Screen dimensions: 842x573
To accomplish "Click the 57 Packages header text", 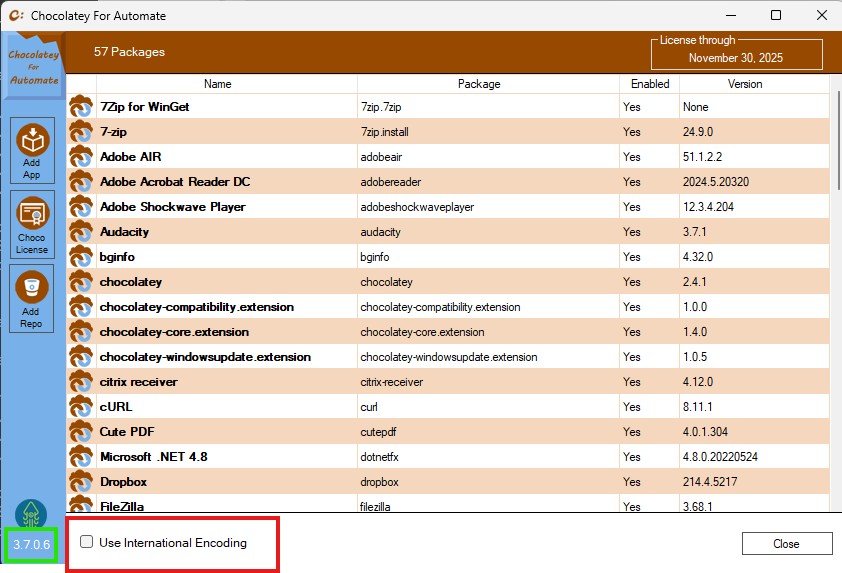I will (x=129, y=52).
